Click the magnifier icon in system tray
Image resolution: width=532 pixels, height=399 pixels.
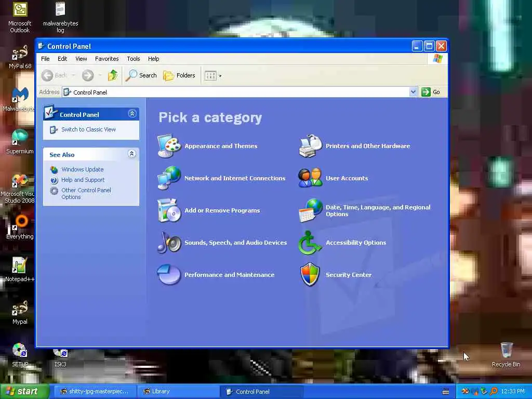[494, 392]
